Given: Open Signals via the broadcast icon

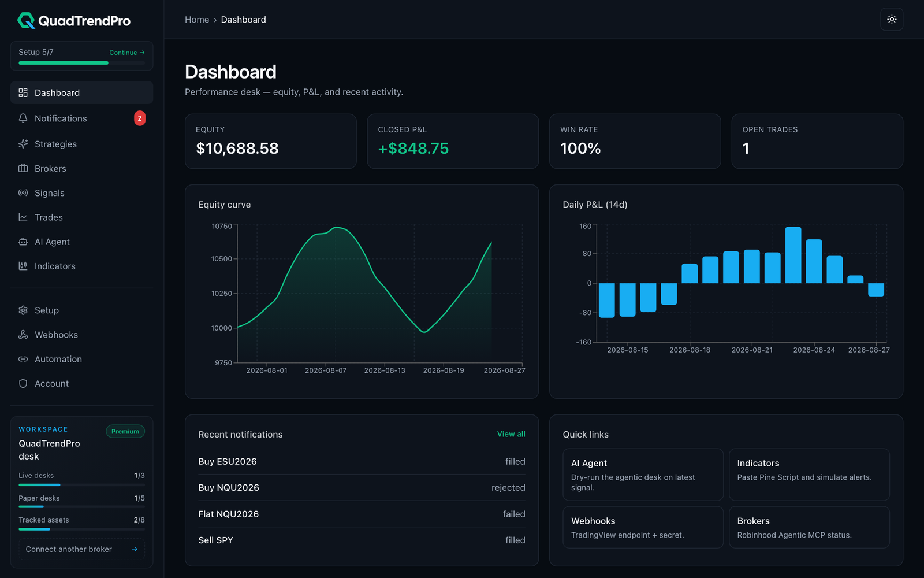Looking at the screenshot, I should 23,192.
